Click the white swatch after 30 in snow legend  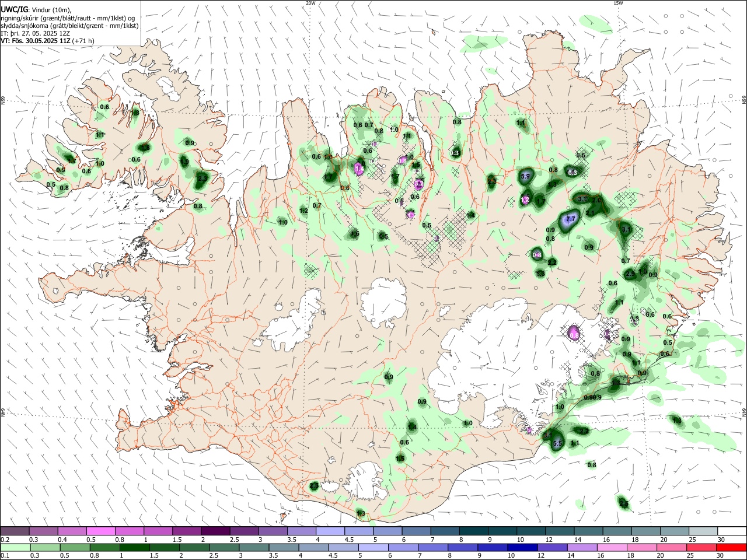point(732,531)
